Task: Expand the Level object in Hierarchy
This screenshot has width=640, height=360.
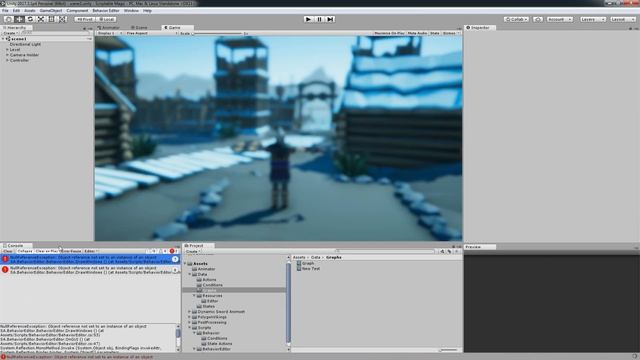Action: point(7,49)
